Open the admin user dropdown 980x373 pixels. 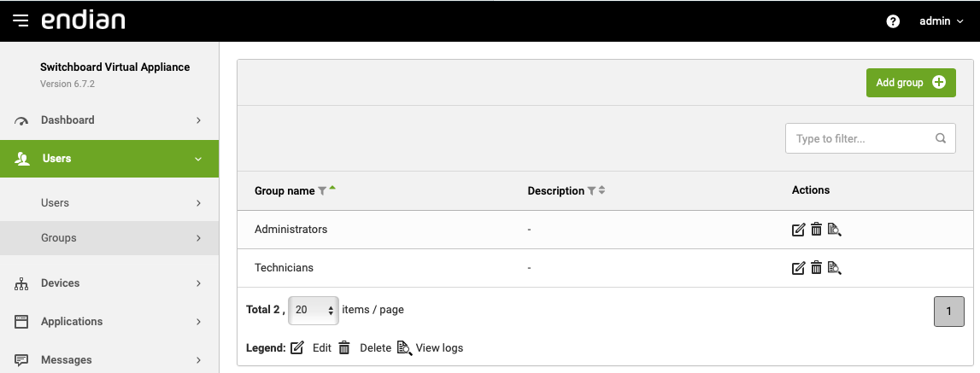[x=941, y=21]
